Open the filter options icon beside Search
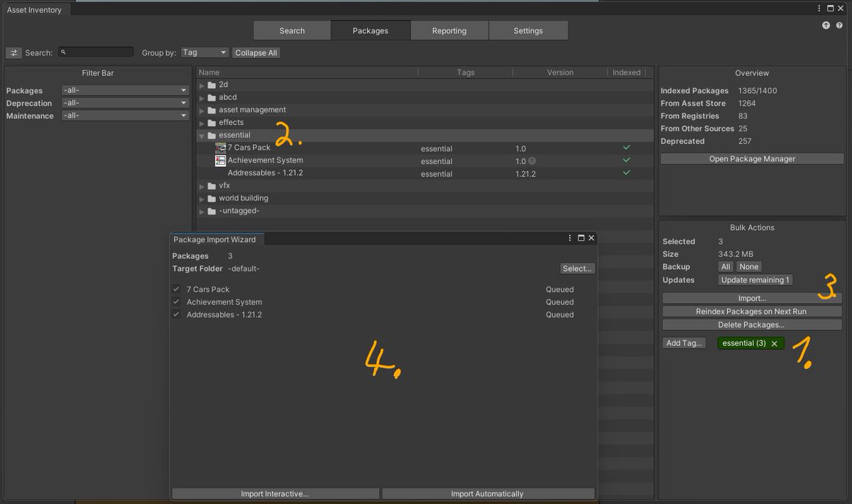The image size is (852, 504). pyautogui.click(x=13, y=51)
